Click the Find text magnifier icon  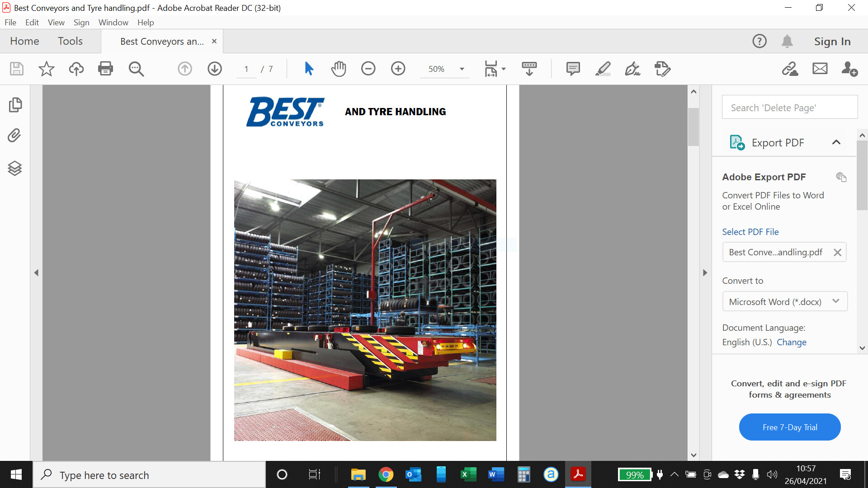(136, 69)
